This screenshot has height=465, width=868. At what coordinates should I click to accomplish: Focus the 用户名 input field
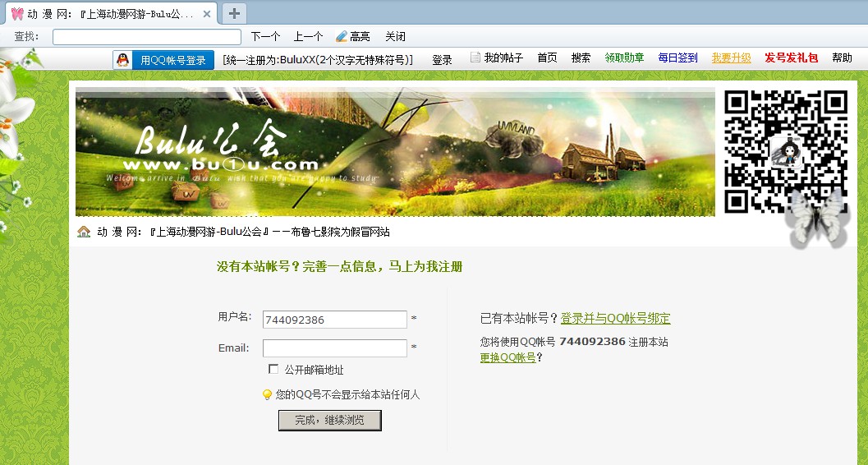click(x=335, y=320)
